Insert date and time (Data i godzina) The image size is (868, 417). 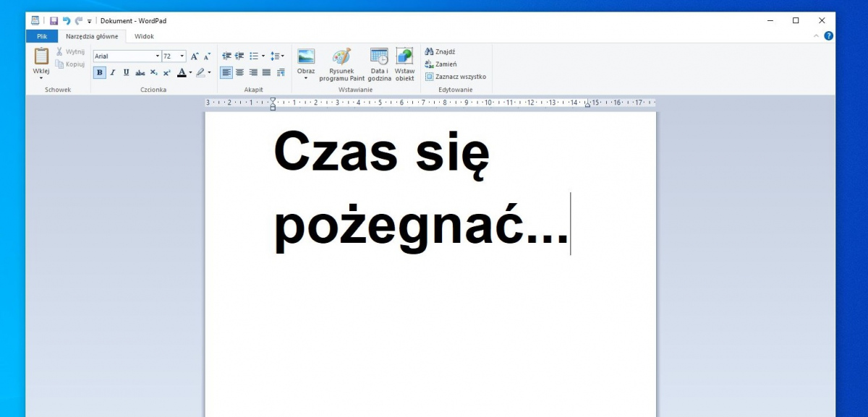click(x=379, y=65)
